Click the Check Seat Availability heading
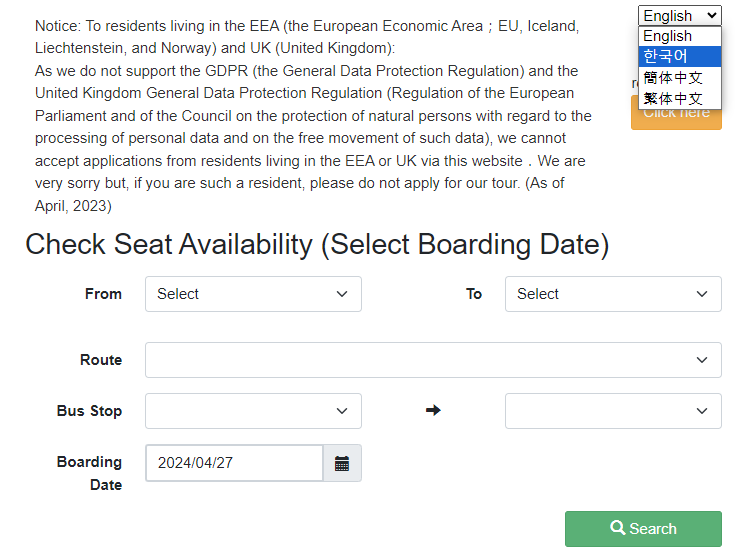 317,244
